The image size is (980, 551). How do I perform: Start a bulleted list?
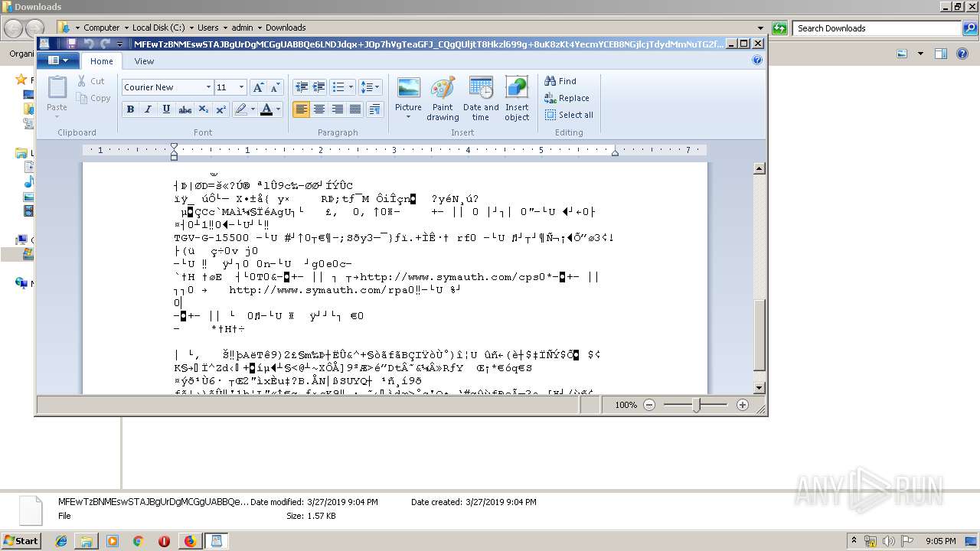pos(338,87)
